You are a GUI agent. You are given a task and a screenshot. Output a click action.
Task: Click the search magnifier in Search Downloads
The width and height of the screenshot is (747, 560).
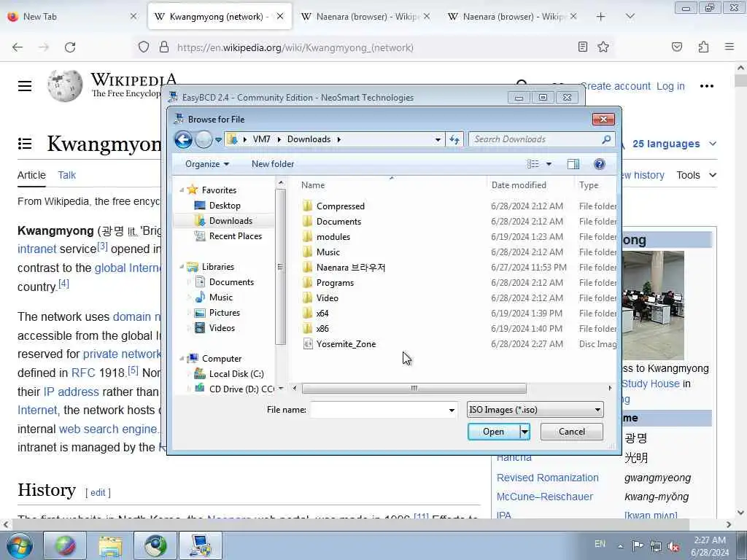(x=606, y=139)
